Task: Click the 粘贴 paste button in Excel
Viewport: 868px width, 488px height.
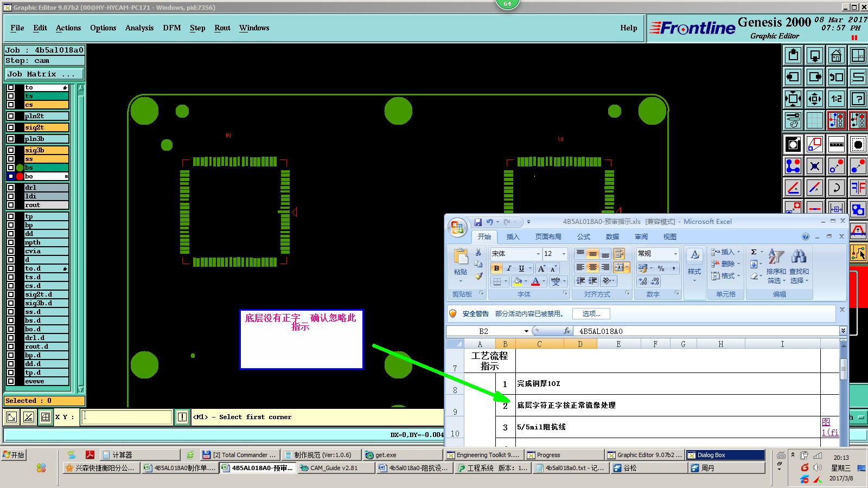Action: pyautogui.click(x=461, y=266)
